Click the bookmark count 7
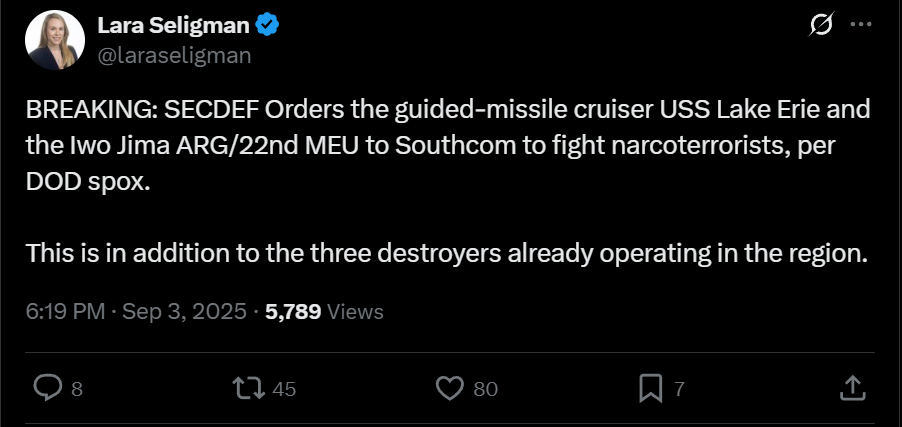The height and width of the screenshot is (427, 902). [680, 389]
